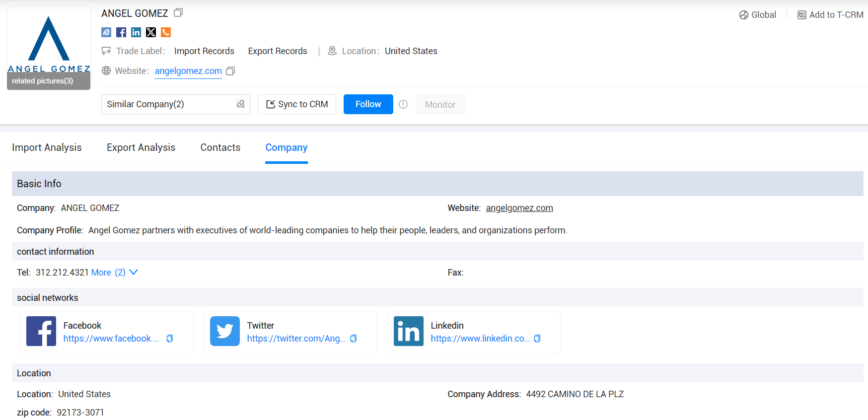
Task: Switch to the Import Analysis tab
Action: tap(47, 147)
